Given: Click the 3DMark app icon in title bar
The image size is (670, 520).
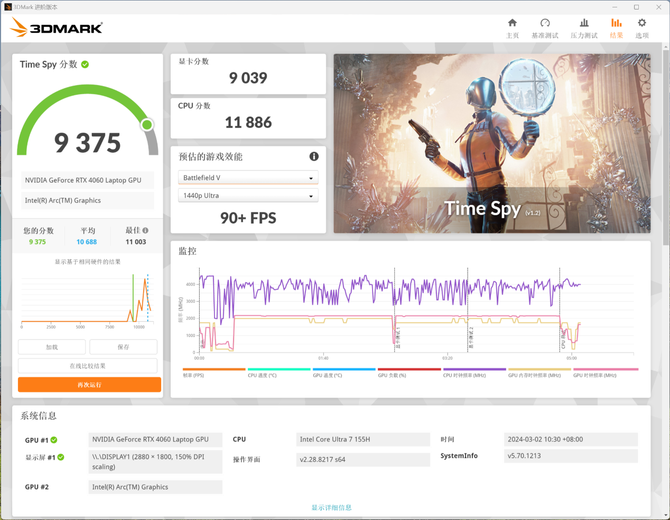Looking at the screenshot, I should [x=7, y=7].
